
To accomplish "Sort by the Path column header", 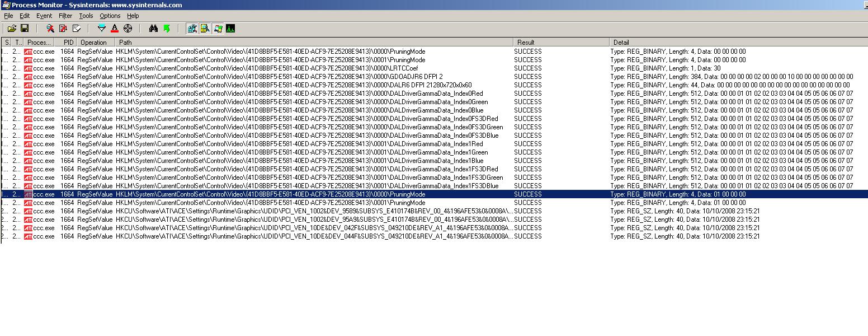I will click(314, 42).
